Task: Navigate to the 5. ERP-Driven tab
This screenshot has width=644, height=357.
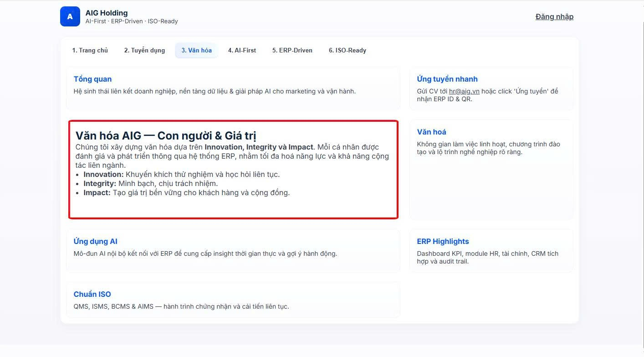Action: pos(292,51)
